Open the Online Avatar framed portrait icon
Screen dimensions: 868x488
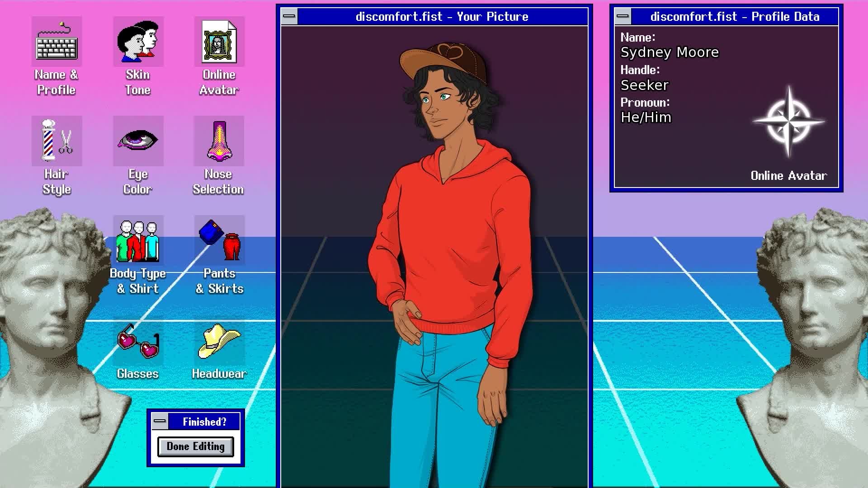(x=219, y=42)
